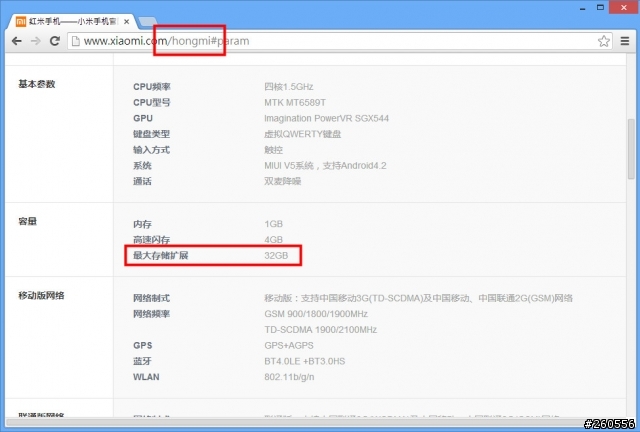The height and width of the screenshot is (432, 640).
Task: Click the browser back arrow
Action: click(16, 41)
